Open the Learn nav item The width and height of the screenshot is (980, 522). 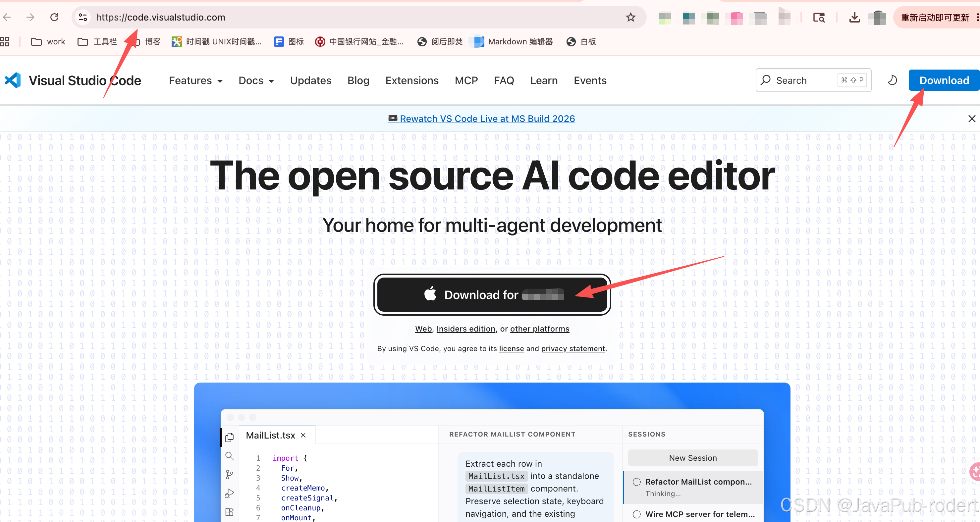[x=544, y=81]
